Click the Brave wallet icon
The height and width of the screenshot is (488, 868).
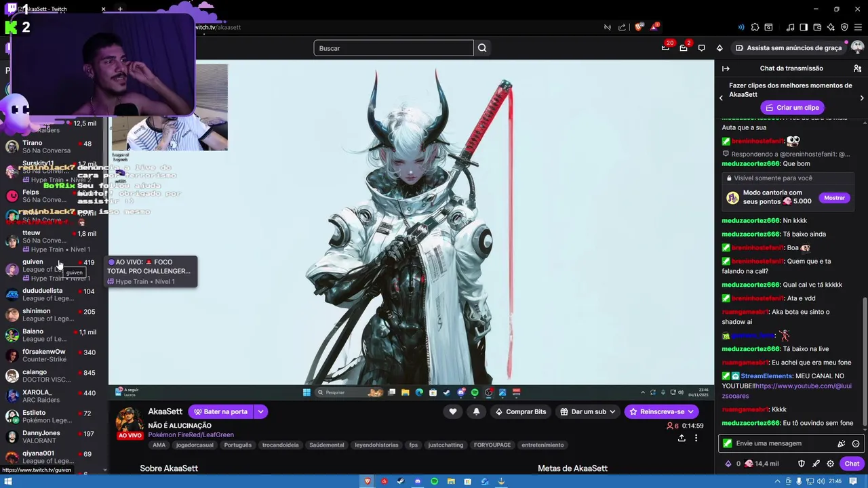pyautogui.click(x=817, y=27)
